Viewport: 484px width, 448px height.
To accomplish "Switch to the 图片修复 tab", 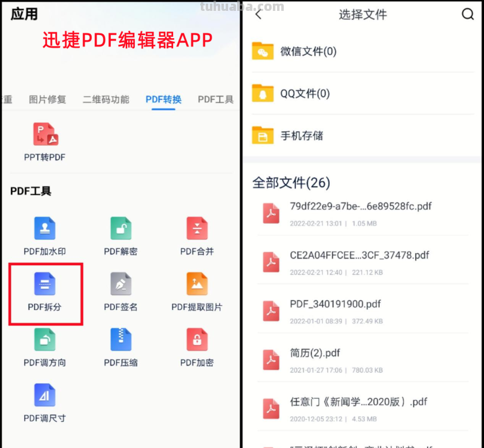I will 47,99.
